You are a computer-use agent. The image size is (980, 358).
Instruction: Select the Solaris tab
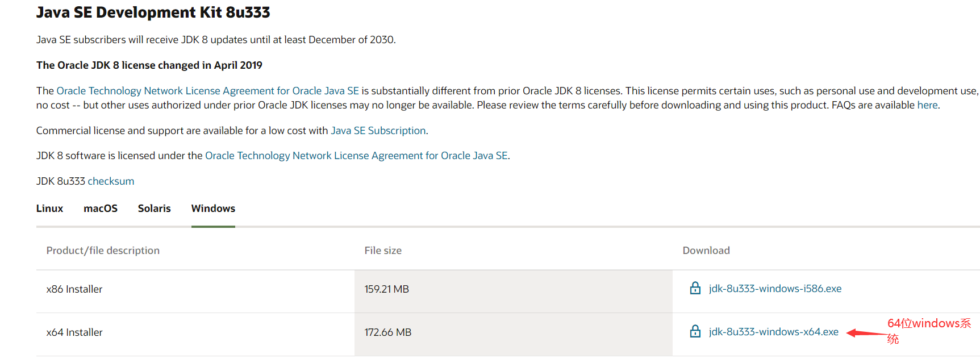(154, 209)
